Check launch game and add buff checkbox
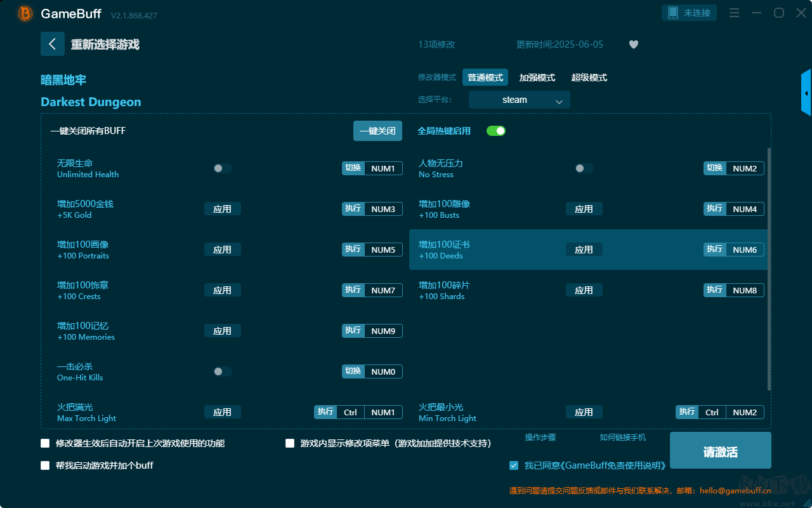812x508 pixels. pos(45,465)
